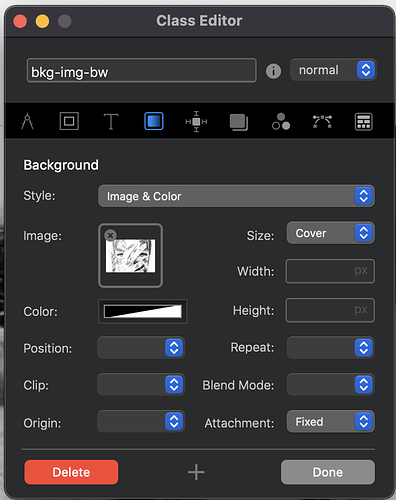Focus the class name field bkg-img-bw
Viewport: 396px width, 500px height.
(142, 70)
